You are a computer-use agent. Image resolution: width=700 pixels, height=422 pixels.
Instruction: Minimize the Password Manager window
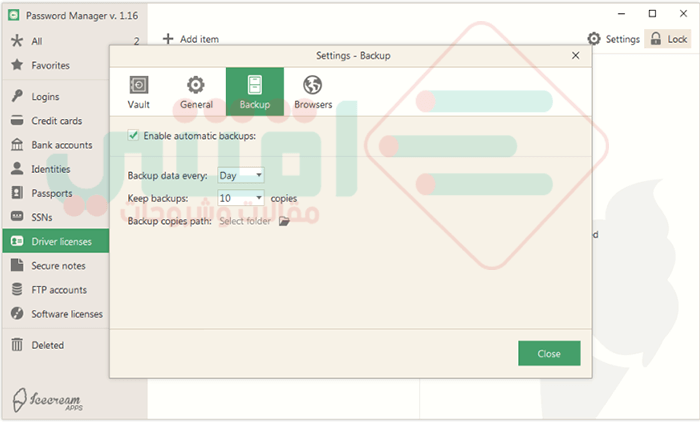(621, 14)
